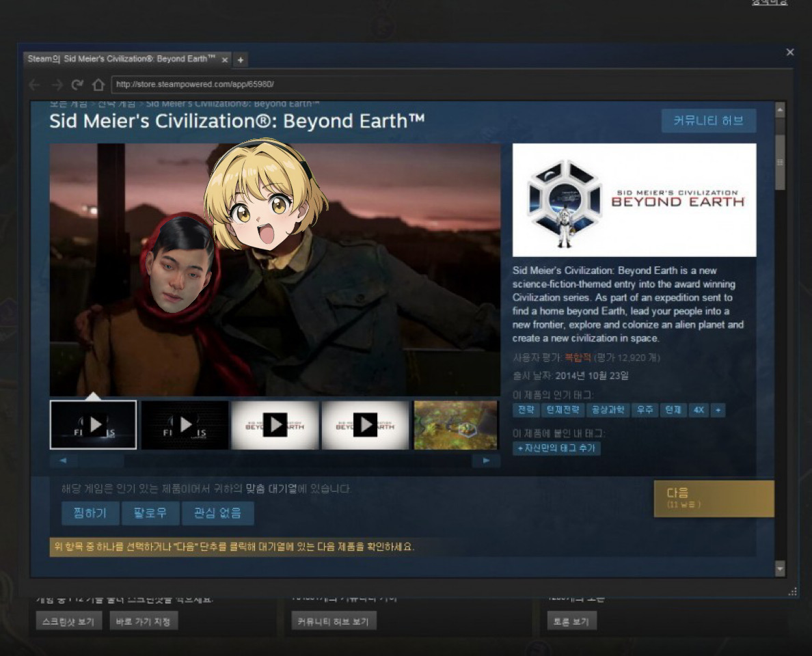Select the 턴제전략 tag
The image size is (812, 656).
563,410
